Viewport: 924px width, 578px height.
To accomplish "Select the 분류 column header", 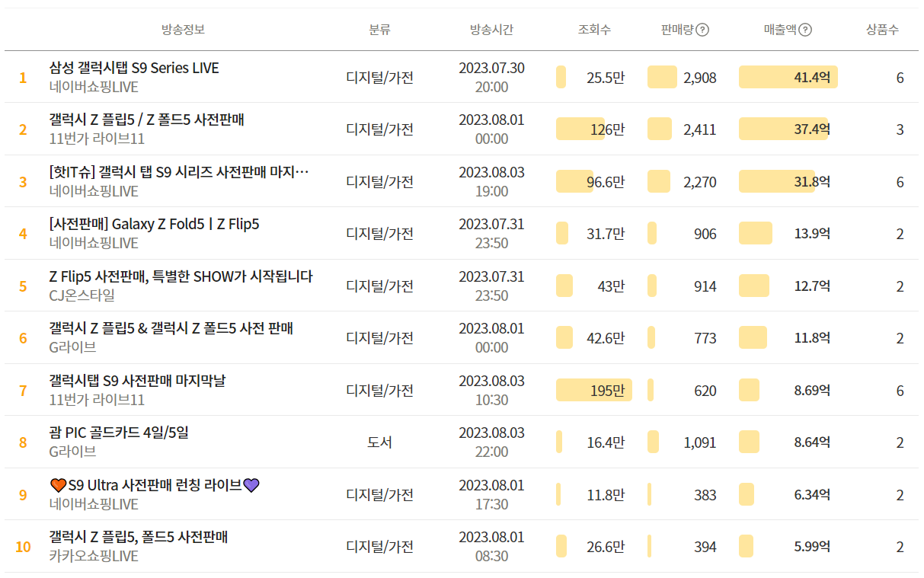I will pyautogui.click(x=379, y=30).
